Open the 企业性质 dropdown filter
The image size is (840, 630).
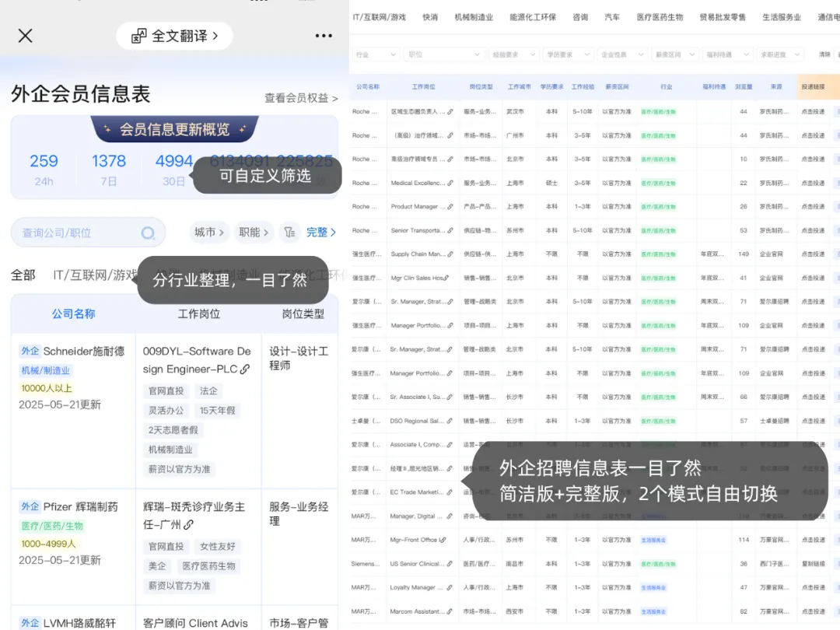pyautogui.click(x=621, y=54)
